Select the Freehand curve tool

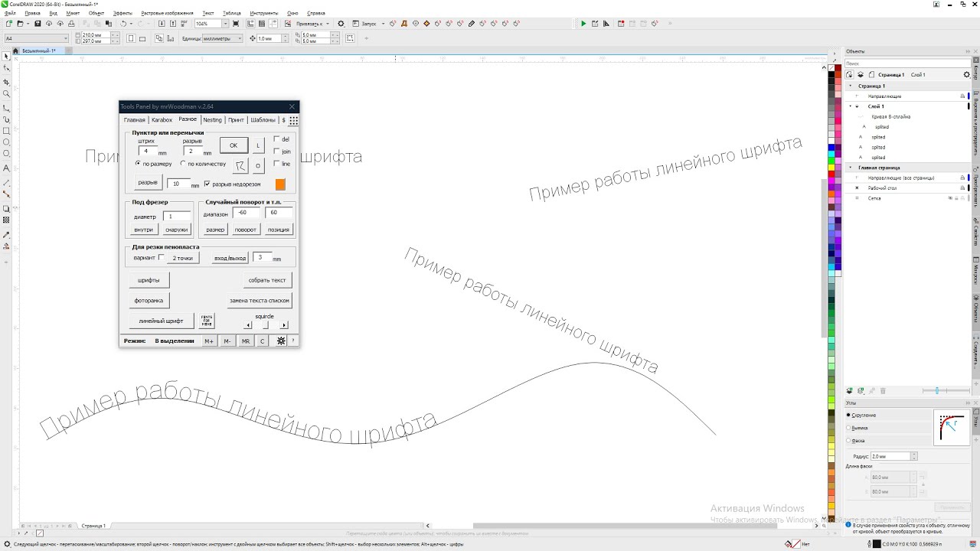pos(6,107)
